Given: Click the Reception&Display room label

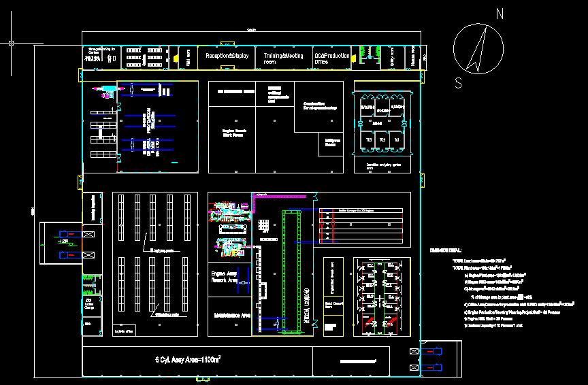Looking at the screenshot, I should (227, 56).
